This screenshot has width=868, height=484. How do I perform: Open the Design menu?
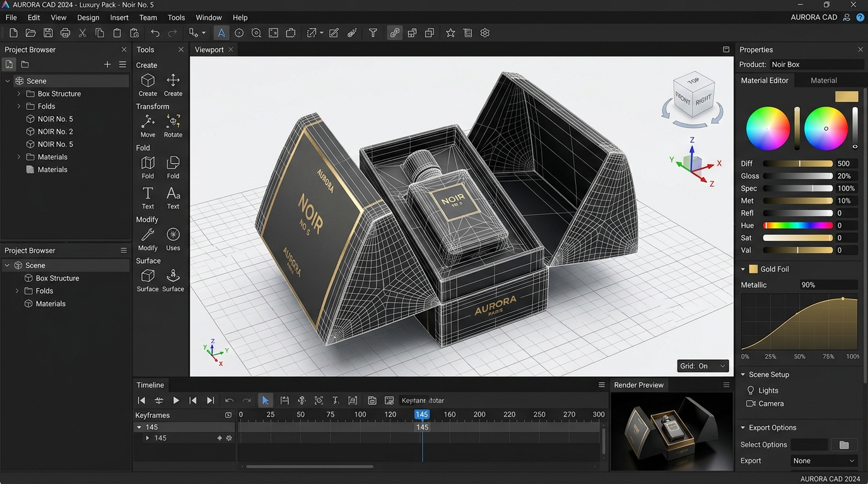pos(88,18)
